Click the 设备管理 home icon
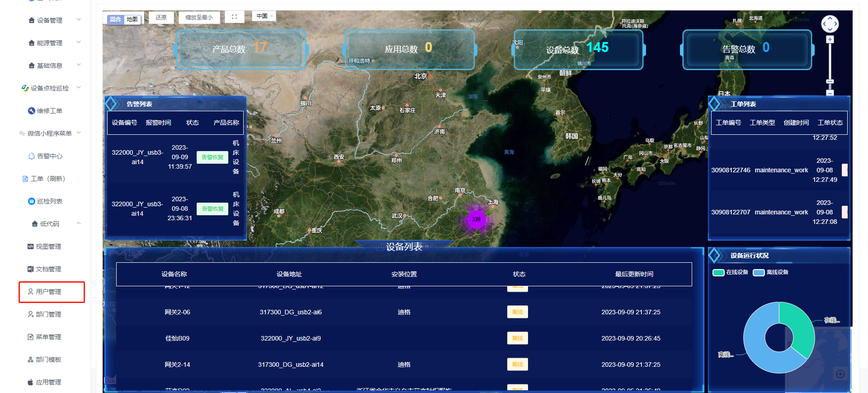 (x=32, y=20)
